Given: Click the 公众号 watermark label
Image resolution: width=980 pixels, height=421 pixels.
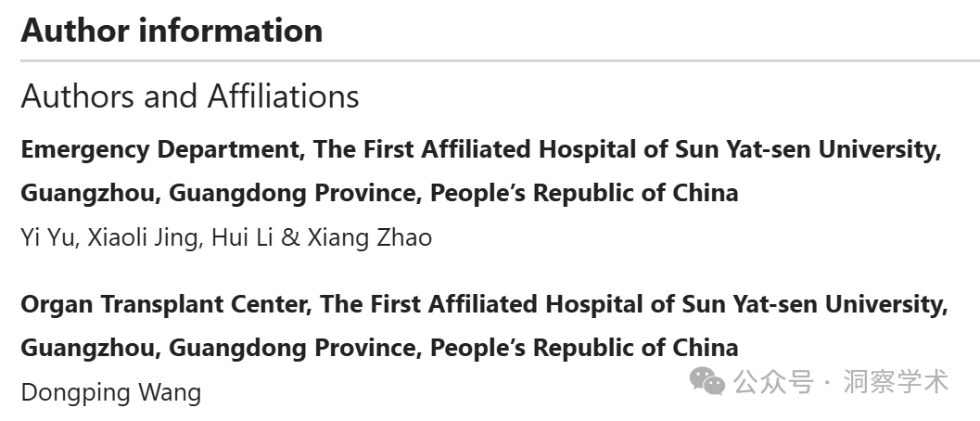Looking at the screenshot, I should (x=774, y=382).
